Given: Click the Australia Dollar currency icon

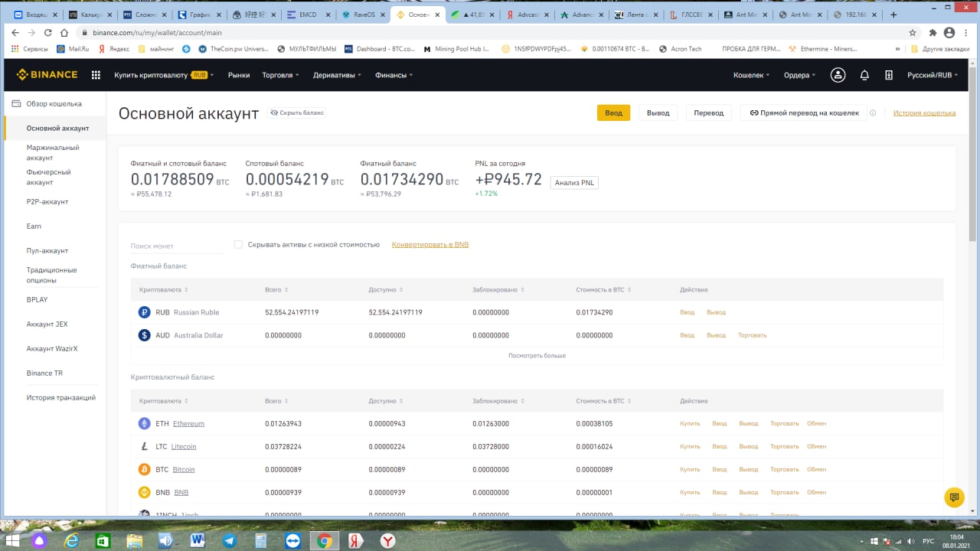Looking at the screenshot, I should click(144, 335).
